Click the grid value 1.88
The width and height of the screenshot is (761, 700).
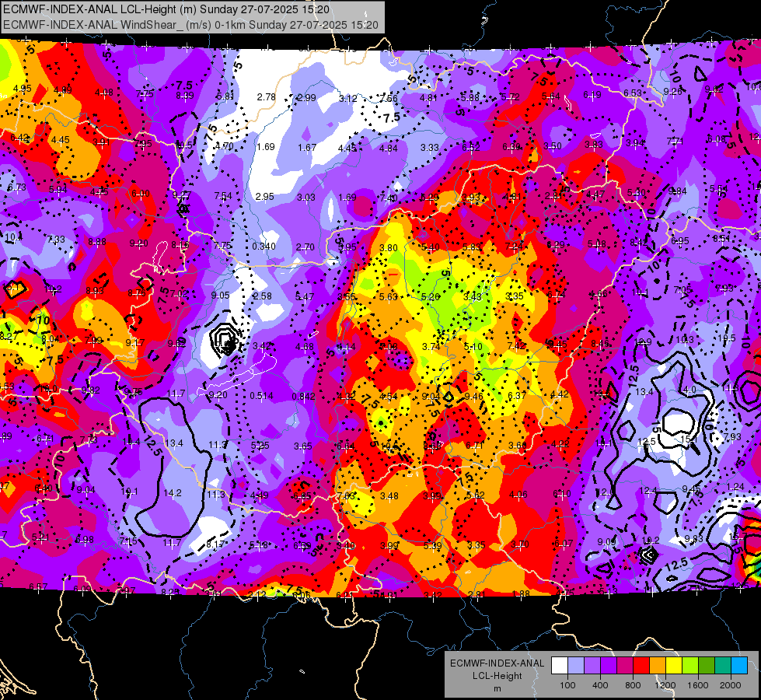click(521, 593)
